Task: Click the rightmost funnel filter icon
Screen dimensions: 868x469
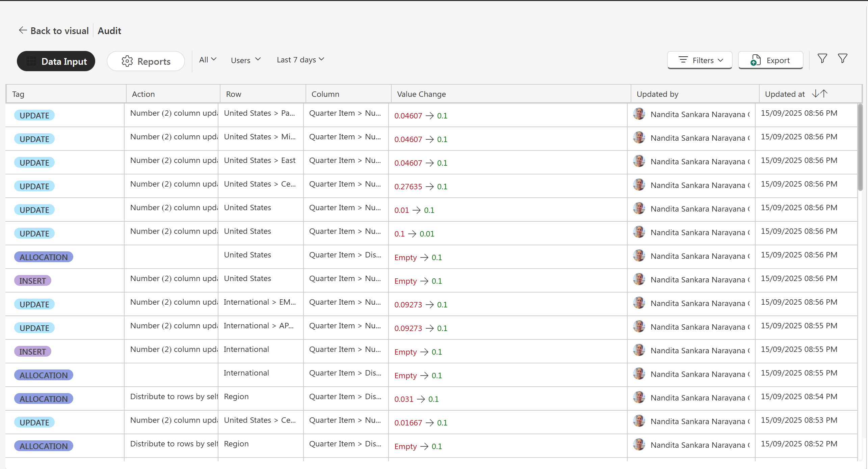Action: [842, 59]
